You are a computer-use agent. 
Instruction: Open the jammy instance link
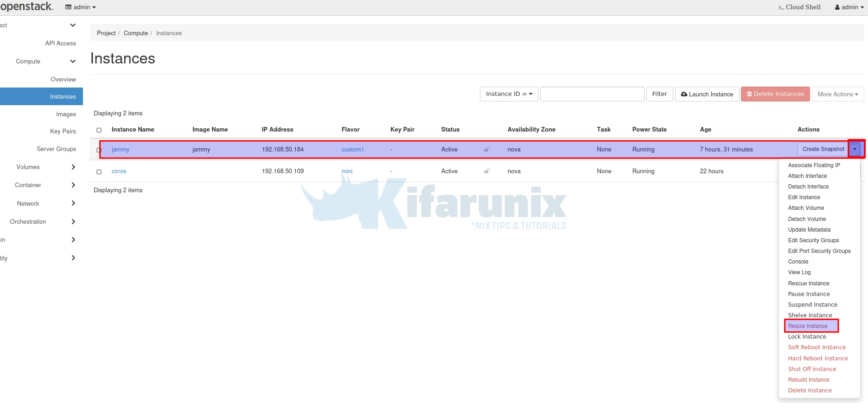121,150
